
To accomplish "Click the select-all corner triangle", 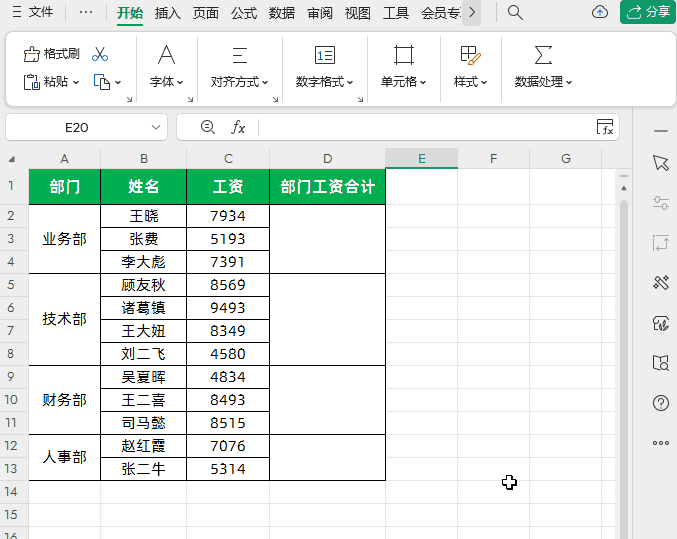I will click(x=12, y=159).
